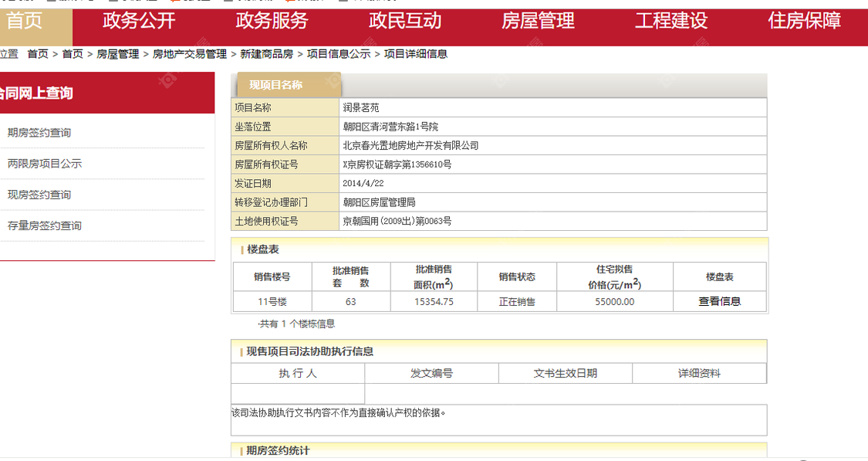Go to 新建商品房 in breadcrumb

tap(267, 54)
